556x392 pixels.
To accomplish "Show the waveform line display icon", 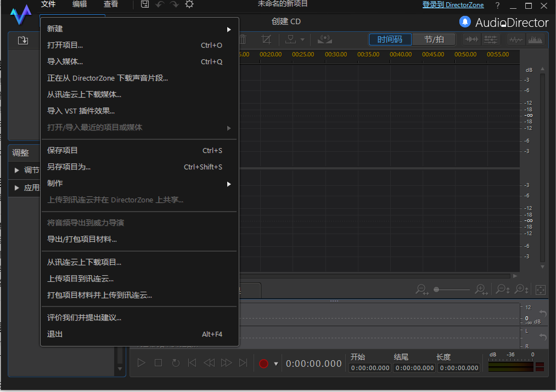I will click(x=516, y=39).
